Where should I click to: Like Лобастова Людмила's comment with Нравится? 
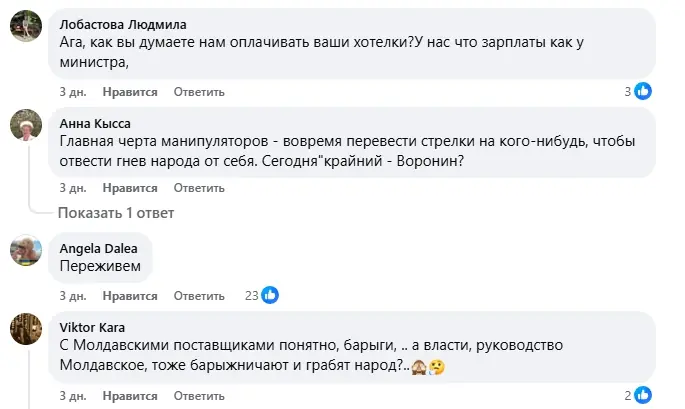tap(130, 92)
